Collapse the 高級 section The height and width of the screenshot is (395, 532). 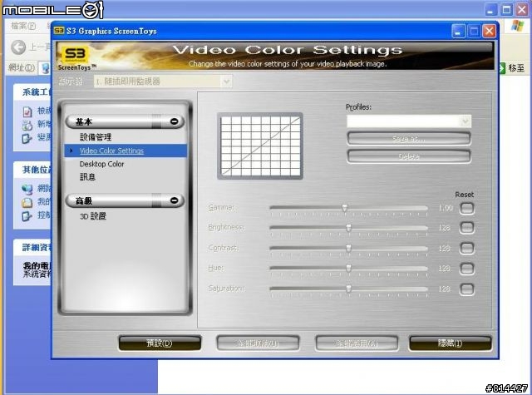[x=175, y=200]
